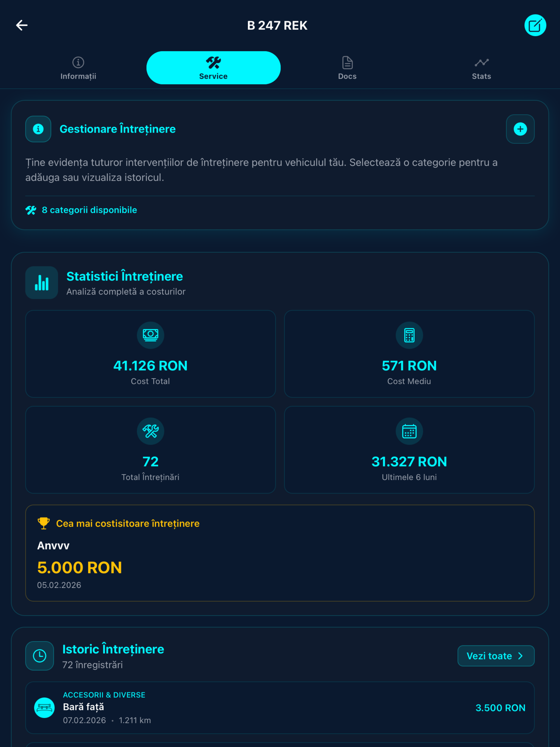Tap the 05.02.2026 date
The width and height of the screenshot is (560, 747).
coord(59,585)
